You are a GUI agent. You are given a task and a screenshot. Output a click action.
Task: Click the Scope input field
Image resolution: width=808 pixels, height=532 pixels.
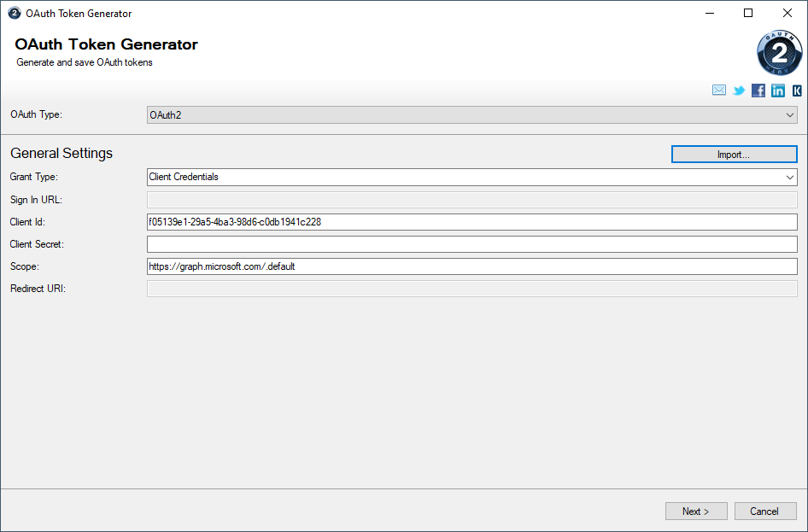[x=470, y=266]
